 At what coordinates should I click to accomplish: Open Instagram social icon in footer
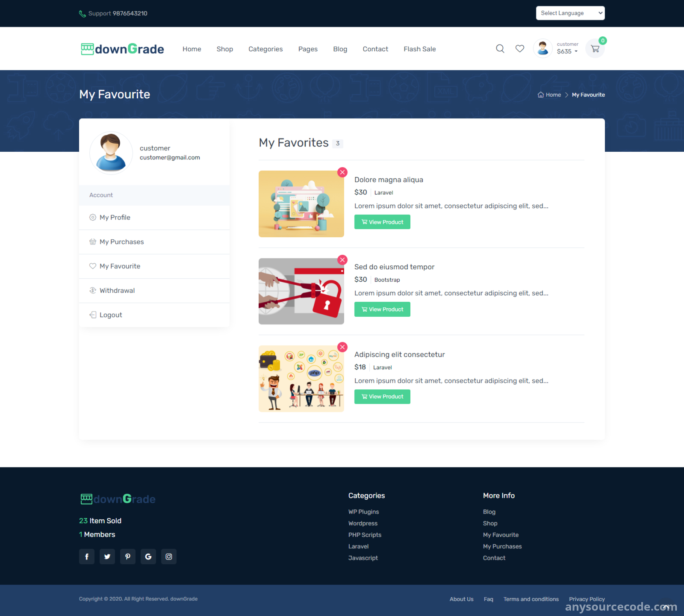pos(169,557)
